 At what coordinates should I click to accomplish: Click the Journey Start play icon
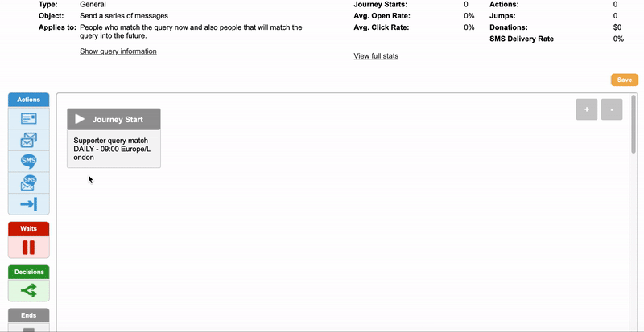click(80, 119)
